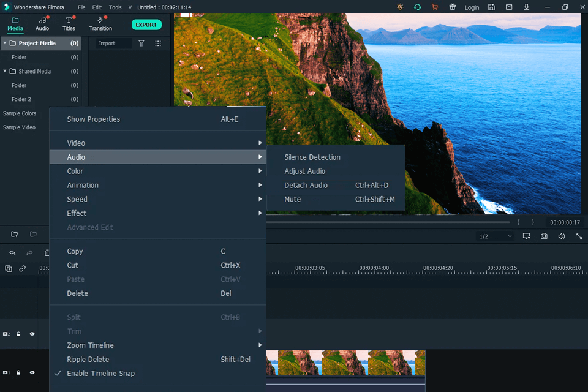Click the shopping cart icon
The width and height of the screenshot is (588, 392).
[x=435, y=7]
